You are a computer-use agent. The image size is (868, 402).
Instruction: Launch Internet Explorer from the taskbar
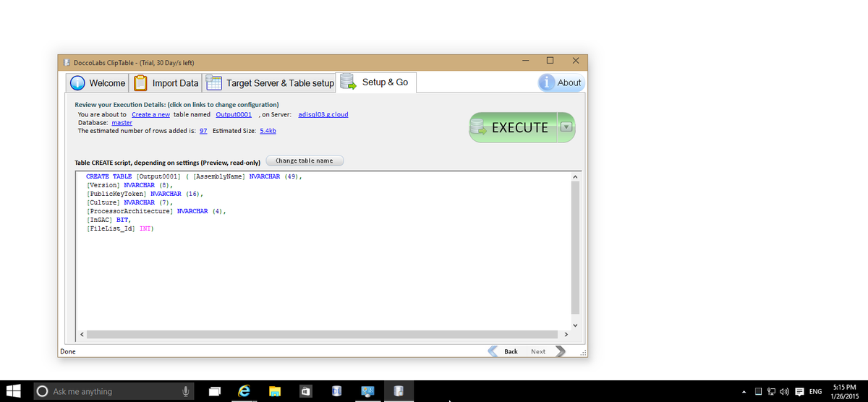coord(244,391)
